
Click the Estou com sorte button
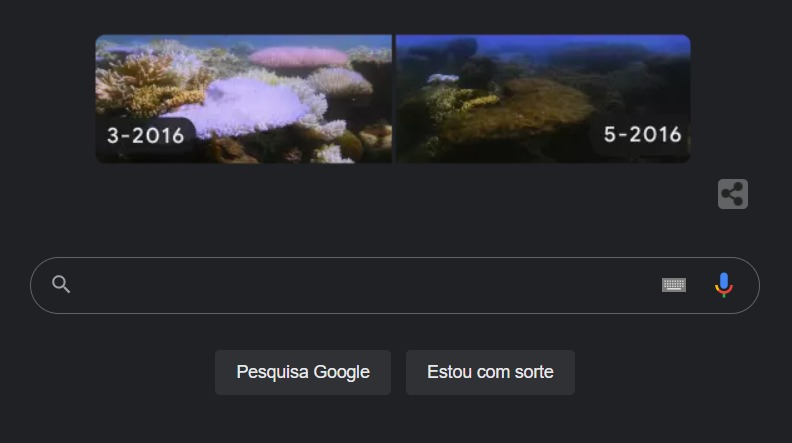coord(490,372)
